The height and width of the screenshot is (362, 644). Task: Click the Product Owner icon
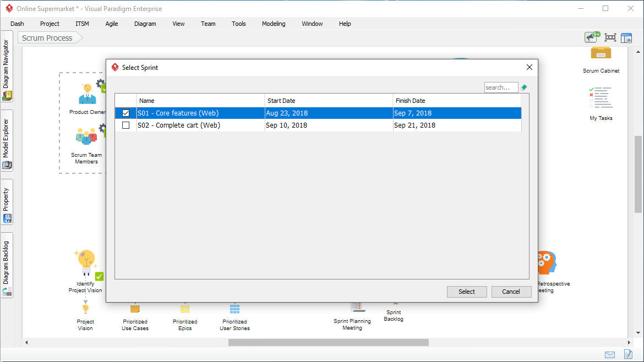tap(88, 94)
